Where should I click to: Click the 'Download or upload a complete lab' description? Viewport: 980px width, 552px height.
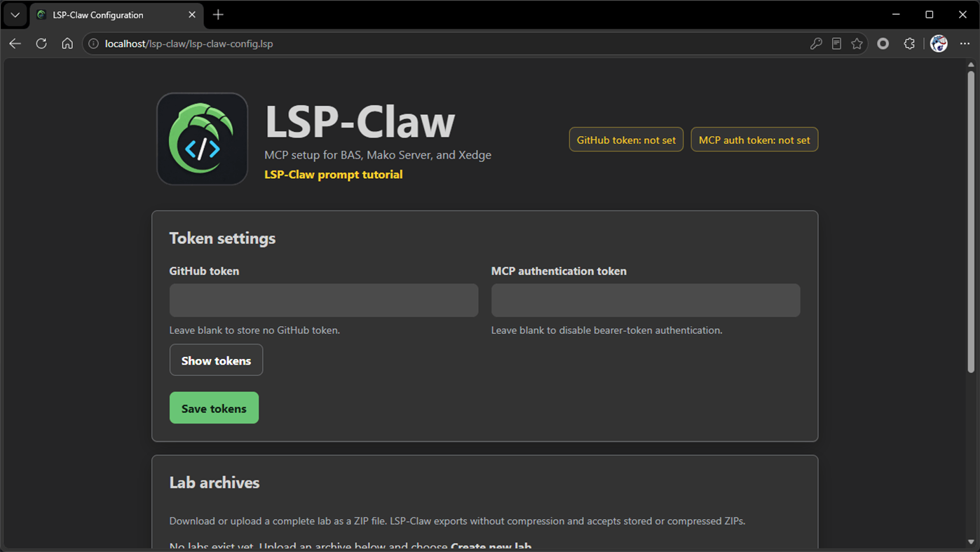(x=457, y=521)
